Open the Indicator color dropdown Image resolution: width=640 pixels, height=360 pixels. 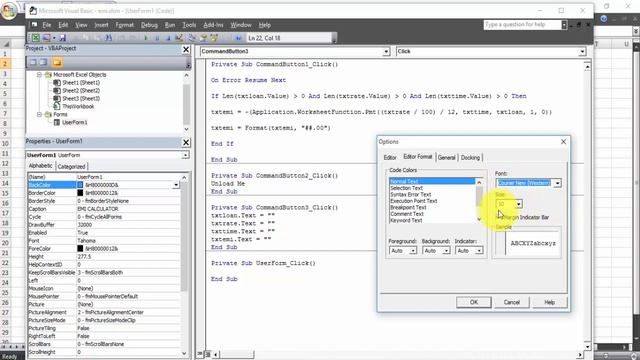coord(479,251)
